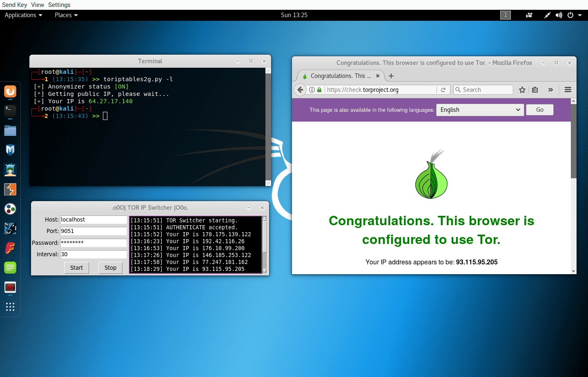
Task: Open Armitage dock icon
Action: click(x=10, y=170)
